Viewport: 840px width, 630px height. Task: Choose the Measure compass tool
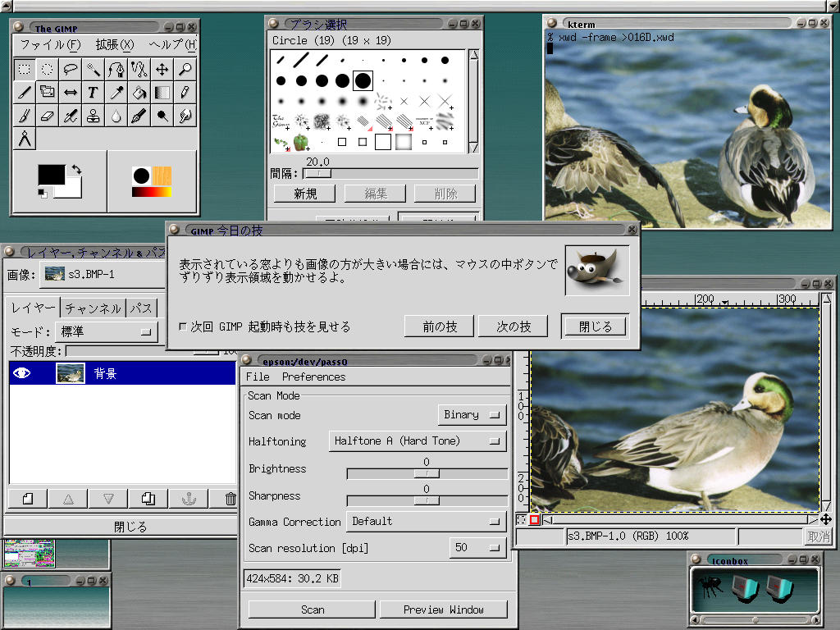point(24,138)
